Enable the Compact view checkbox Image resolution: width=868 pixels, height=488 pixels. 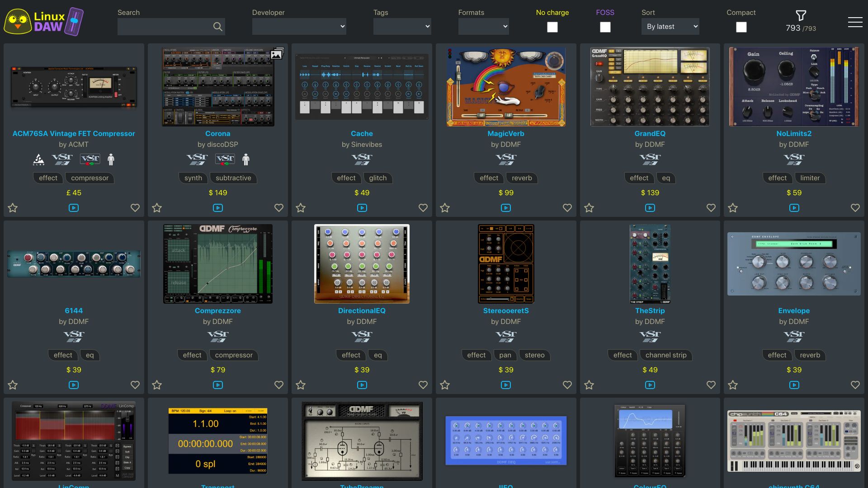[x=741, y=27]
